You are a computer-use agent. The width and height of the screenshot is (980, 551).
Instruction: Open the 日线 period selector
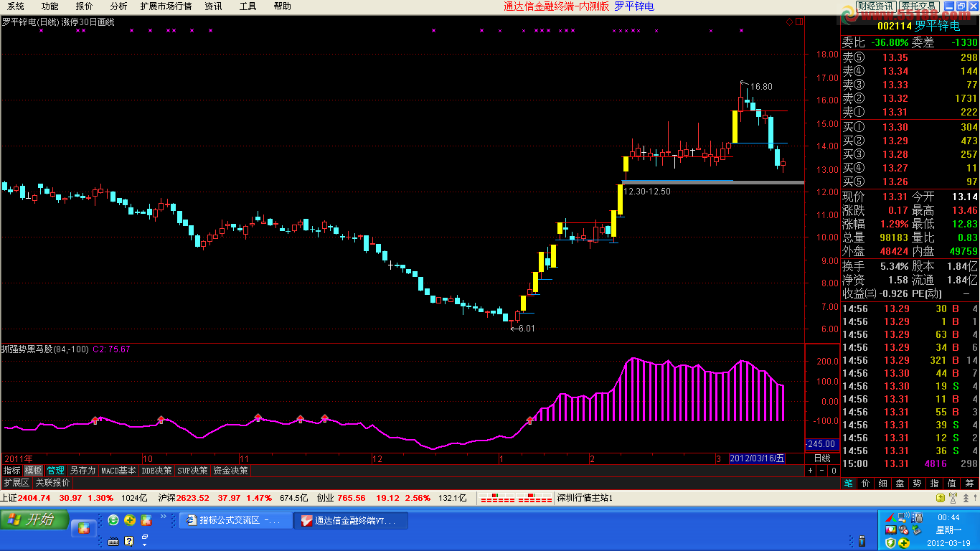click(821, 458)
